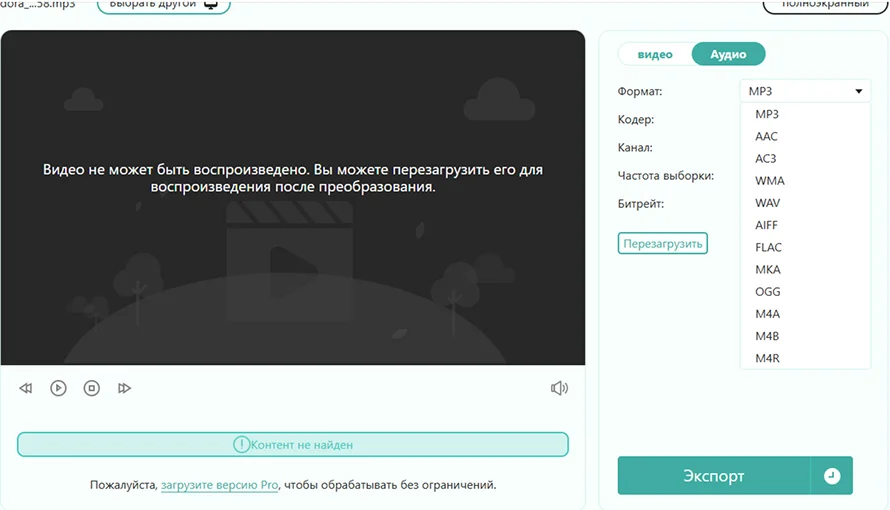Click the Формат label
The height and width of the screenshot is (510, 890).
[640, 91]
